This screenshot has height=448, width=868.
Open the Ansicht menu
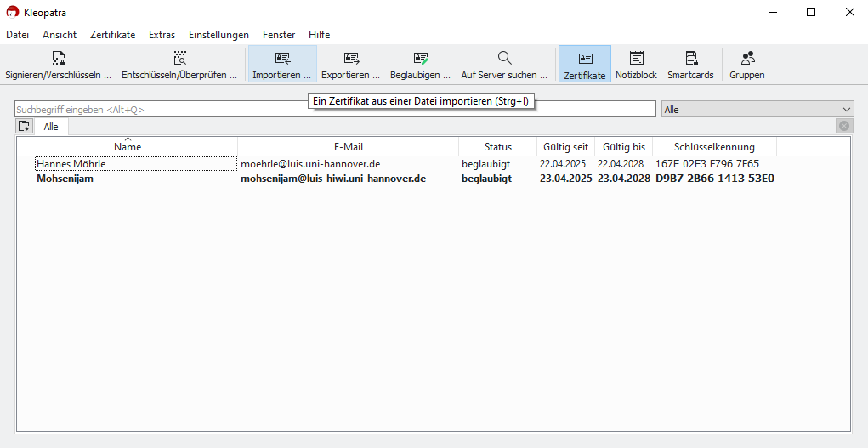point(60,35)
